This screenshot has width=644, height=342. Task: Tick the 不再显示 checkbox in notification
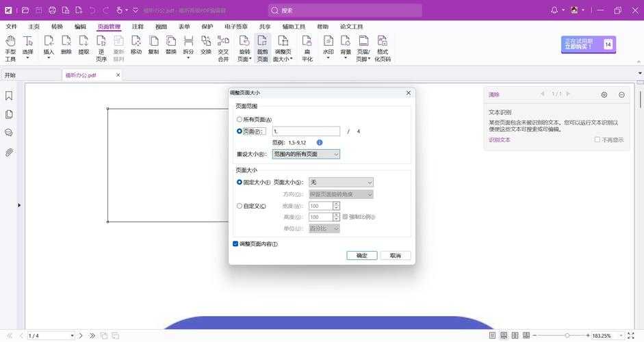click(597, 140)
